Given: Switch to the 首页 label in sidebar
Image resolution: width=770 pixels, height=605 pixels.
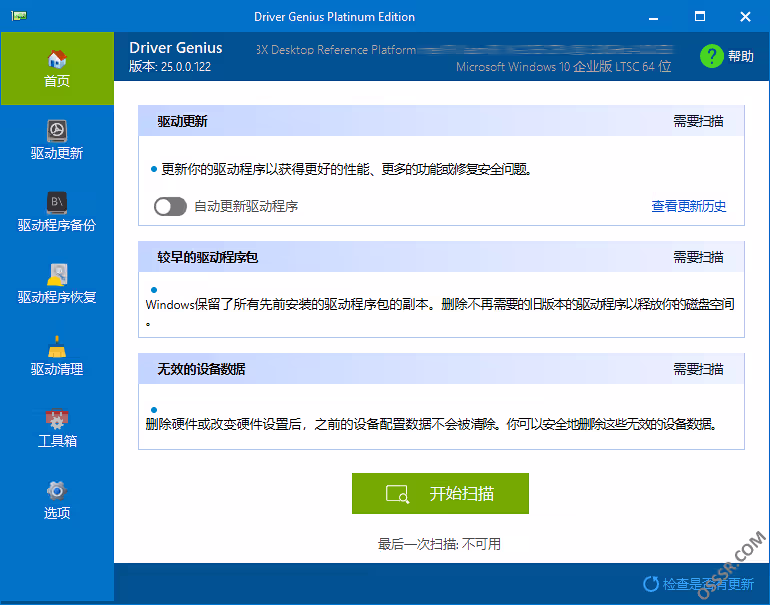Looking at the screenshot, I should [x=57, y=81].
